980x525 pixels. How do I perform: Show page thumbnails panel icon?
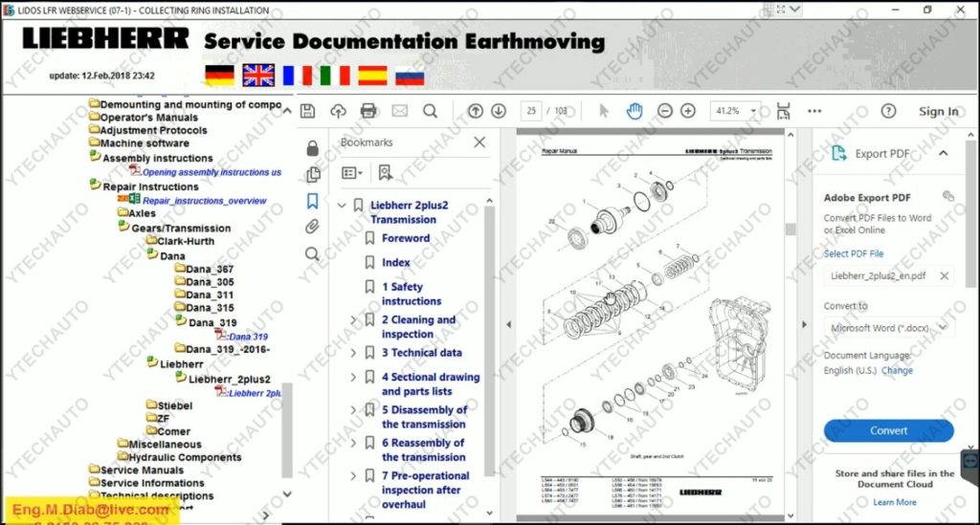(x=313, y=175)
